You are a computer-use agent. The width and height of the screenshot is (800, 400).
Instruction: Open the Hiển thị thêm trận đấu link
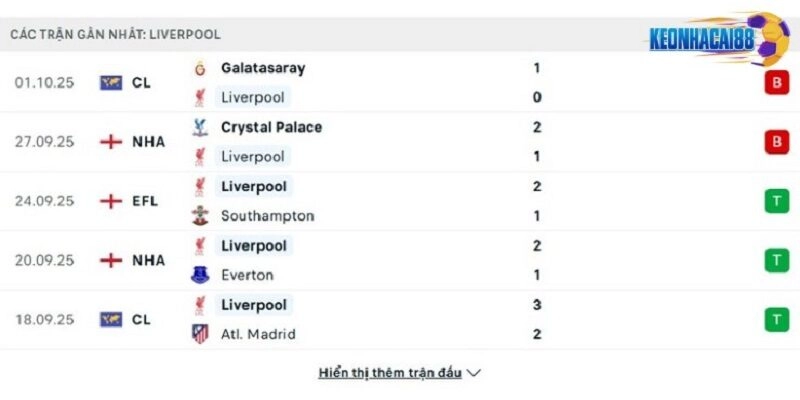click(390, 373)
